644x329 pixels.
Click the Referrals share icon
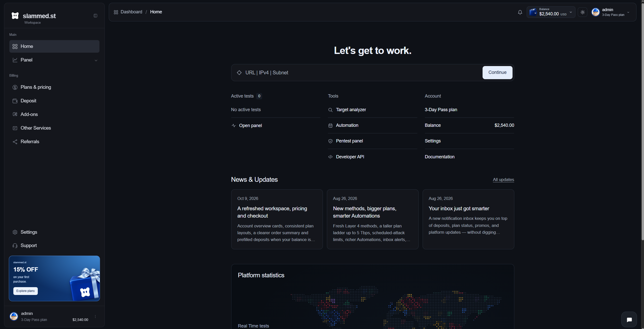pos(15,142)
